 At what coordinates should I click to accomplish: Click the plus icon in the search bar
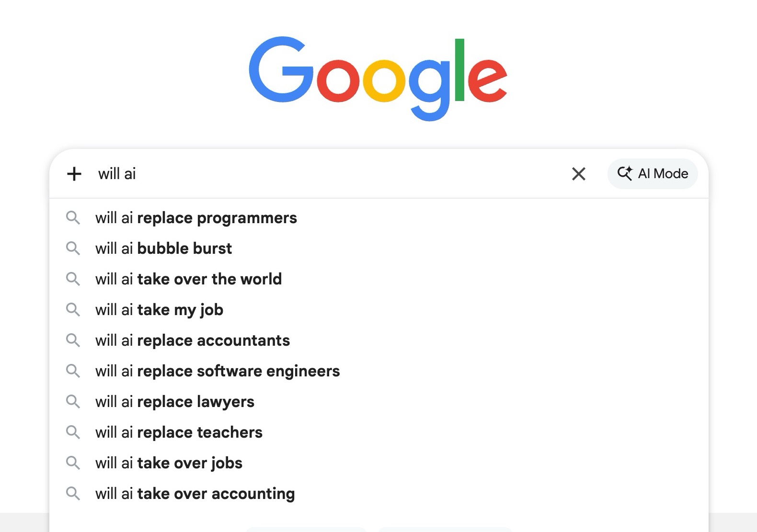(74, 174)
